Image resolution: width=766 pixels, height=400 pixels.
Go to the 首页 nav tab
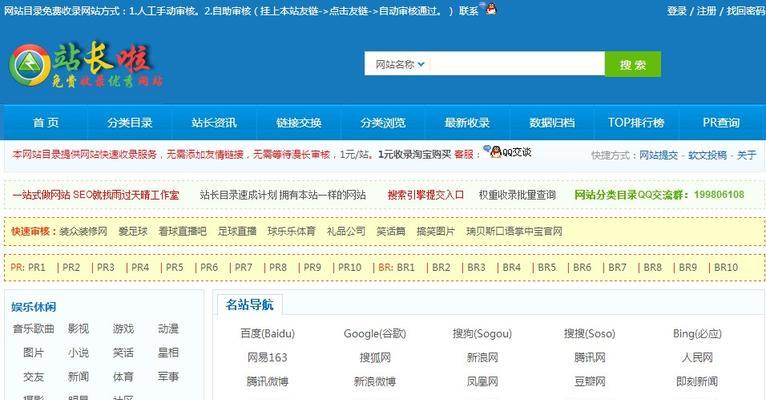click(x=46, y=123)
